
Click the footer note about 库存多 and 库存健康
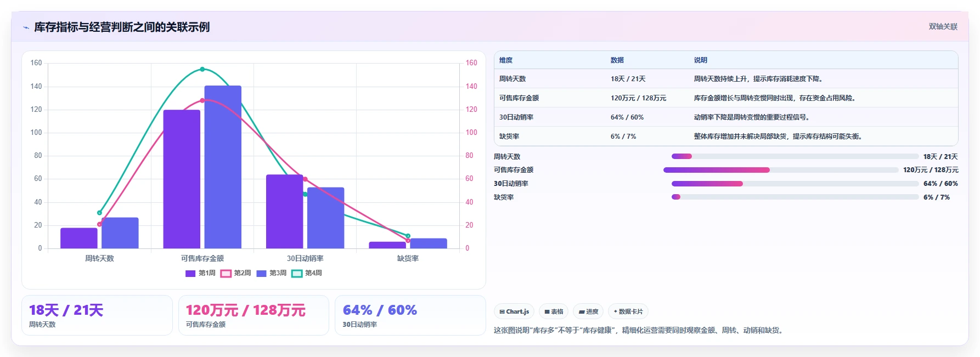[639, 330]
